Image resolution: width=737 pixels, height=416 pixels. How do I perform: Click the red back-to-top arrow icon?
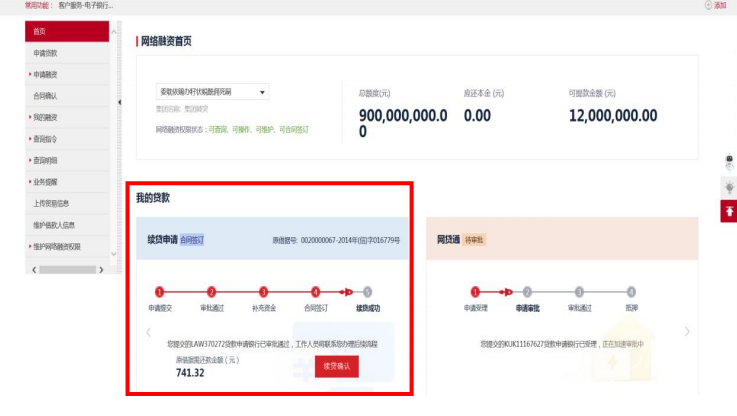click(x=728, y=211)
